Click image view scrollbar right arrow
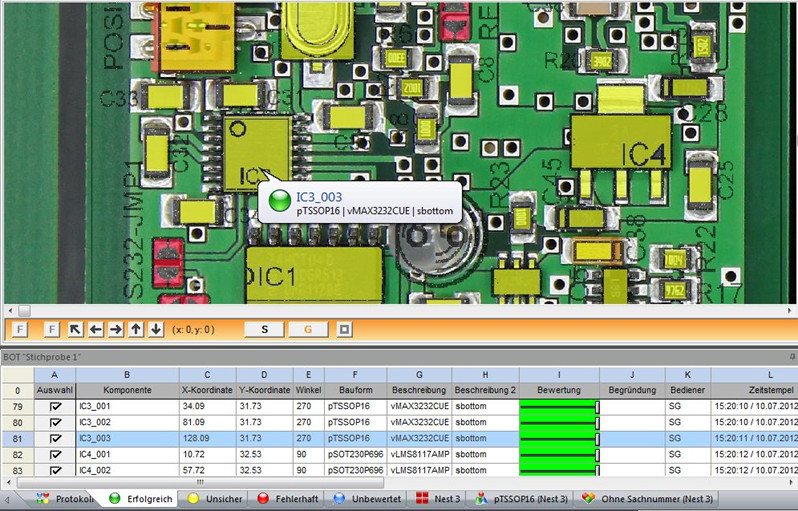 (790, 310)
